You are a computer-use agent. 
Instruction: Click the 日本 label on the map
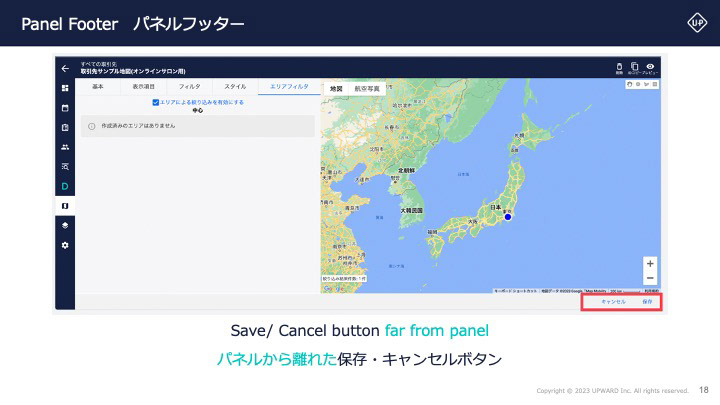(495, 208)
